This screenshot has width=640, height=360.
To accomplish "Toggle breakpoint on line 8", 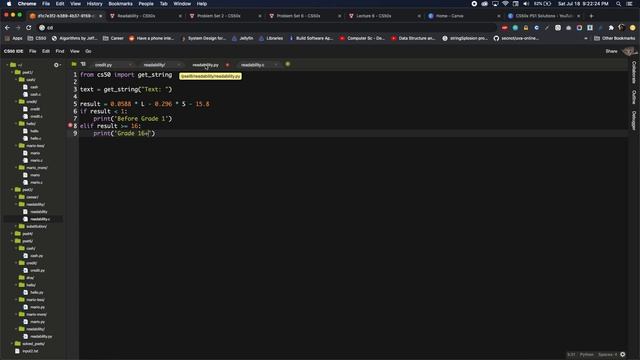I will [x=70, y=126].
